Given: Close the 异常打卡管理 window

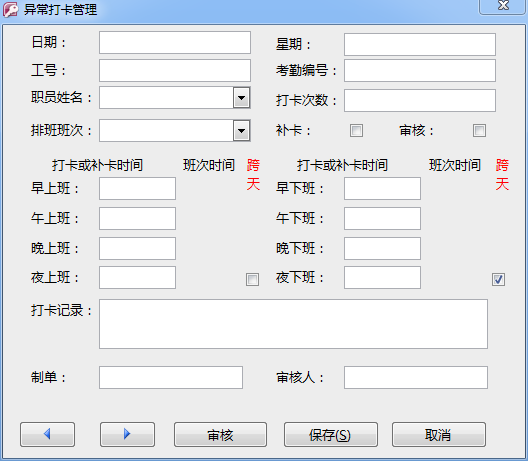Looking at the screenshot, I should pyautogui.click(x=503, y=6).
